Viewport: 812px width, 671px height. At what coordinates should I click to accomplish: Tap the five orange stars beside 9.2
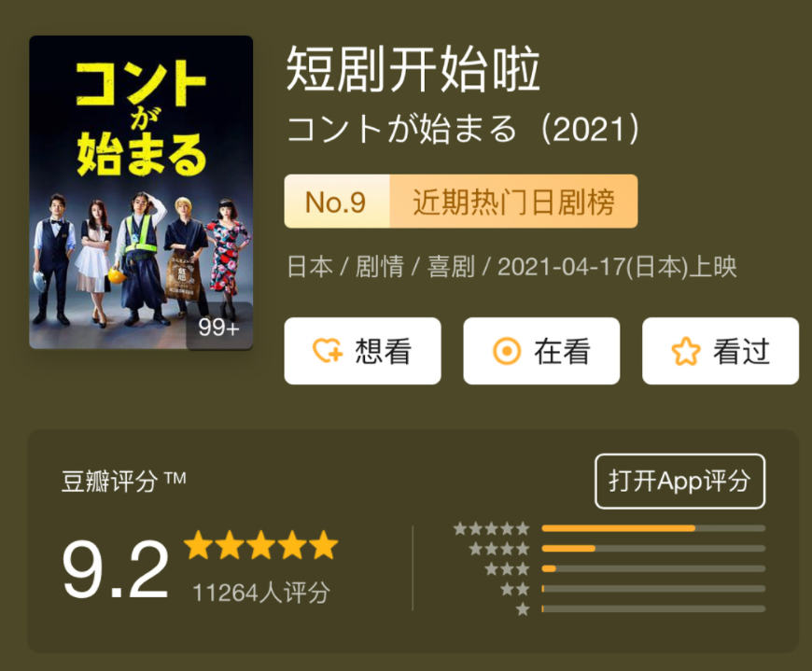[x=261, y=545]
